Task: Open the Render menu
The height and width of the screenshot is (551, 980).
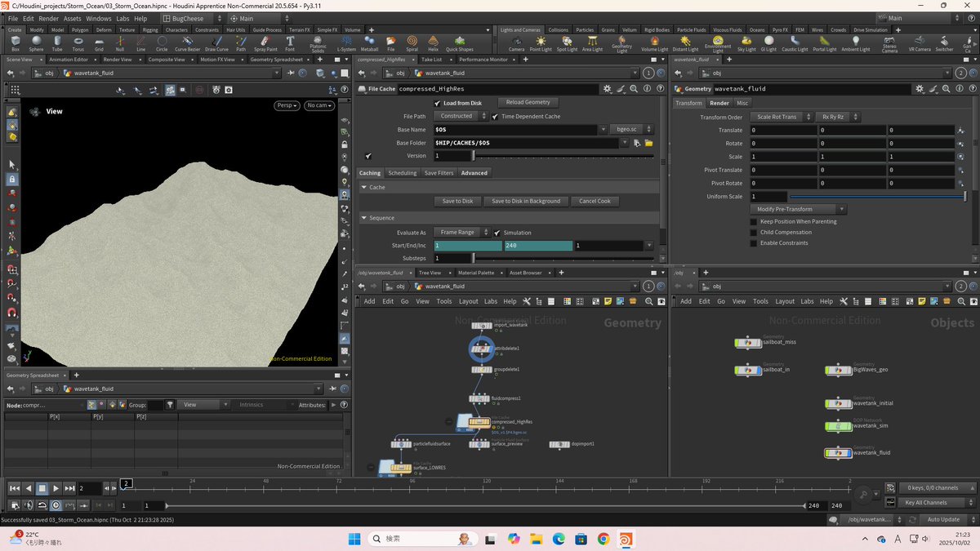Action: click(x=49, y=18)
